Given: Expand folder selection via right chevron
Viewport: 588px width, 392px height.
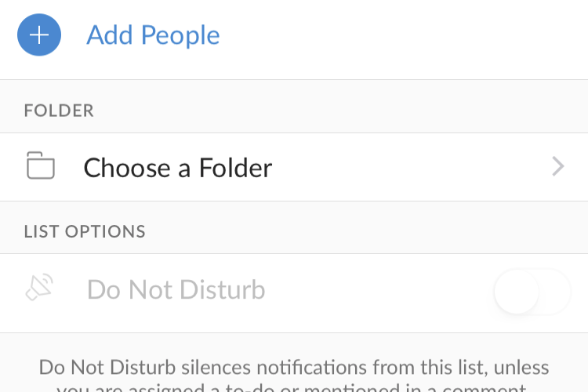Looking at the screenshot, I should point(557,166).
